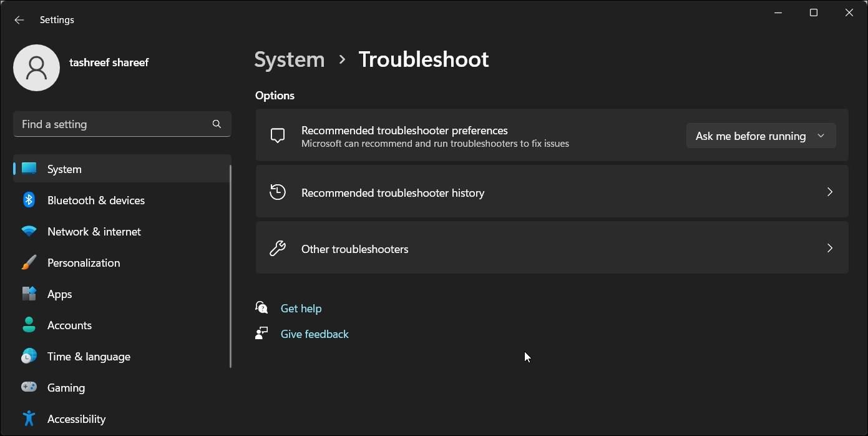Viewport: 868px width, 436px height.
Task: Expand Recommended troubleshooter history
Action: [552, 192]
